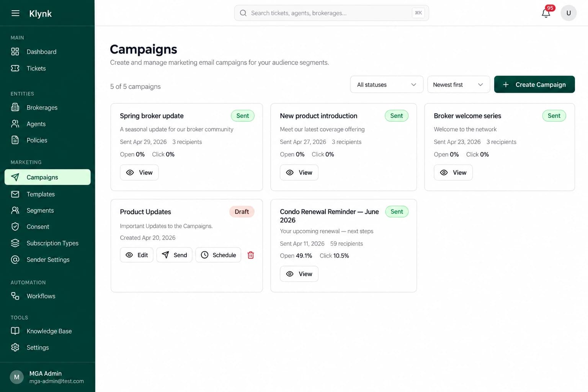Open the user avatar menu
Screen dimensions: 588x392
pos(568,13)
